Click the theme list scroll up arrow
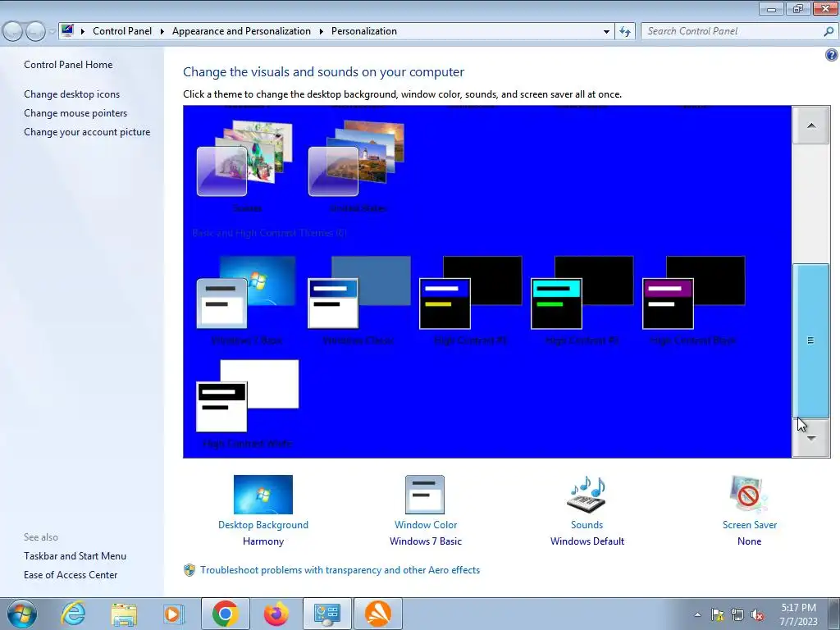Image resolution: width=840 pixels, height=630 pixels. [x=811, y=126]
